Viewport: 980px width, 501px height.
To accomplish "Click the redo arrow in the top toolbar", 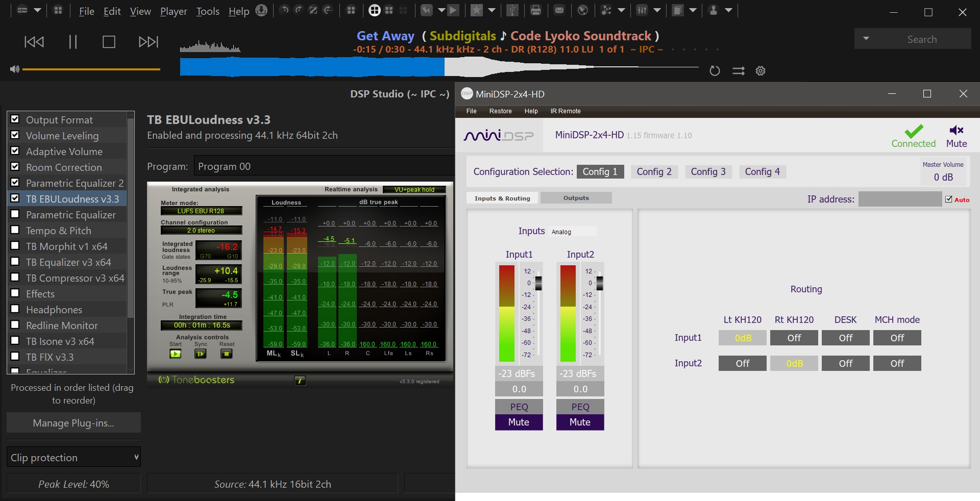I will 299,10.
